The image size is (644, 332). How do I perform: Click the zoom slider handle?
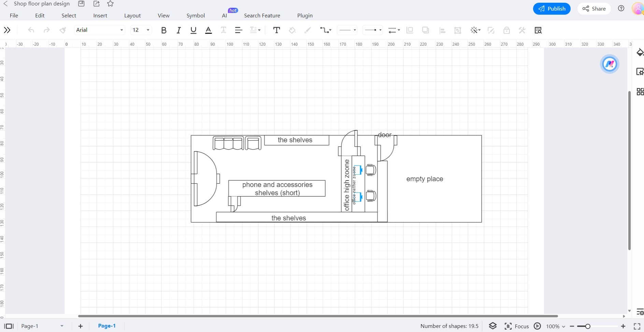pyautogui.click(x=588, y=327)
